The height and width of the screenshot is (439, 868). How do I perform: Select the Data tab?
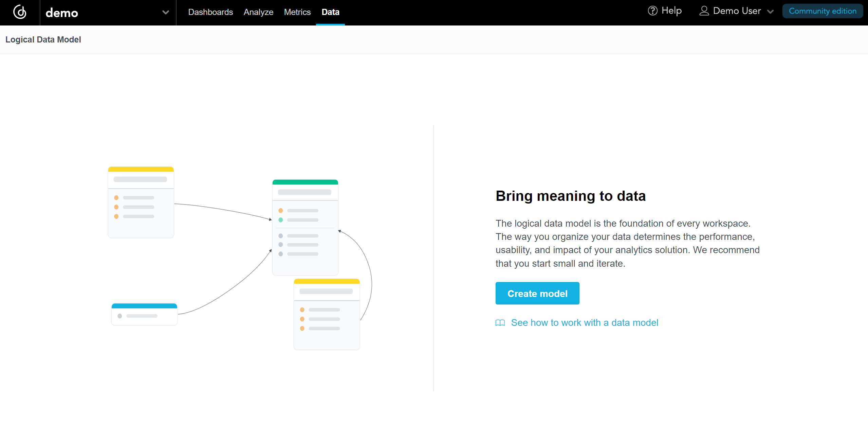pyautogui.click(x=330, y=12)
